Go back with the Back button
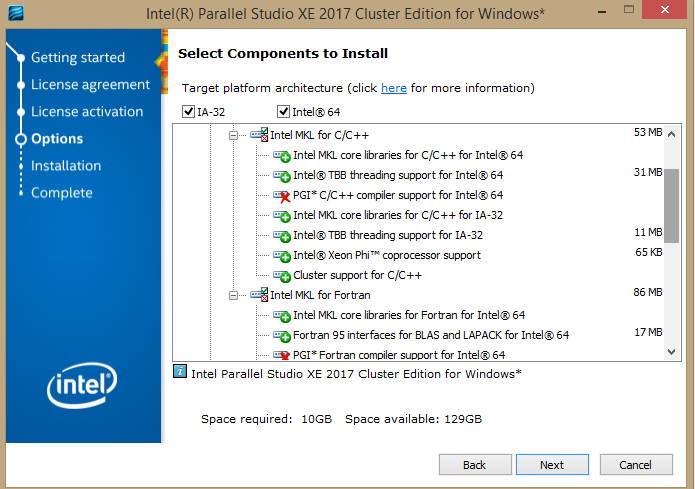The image size is (695, 489). pos(474,465)
